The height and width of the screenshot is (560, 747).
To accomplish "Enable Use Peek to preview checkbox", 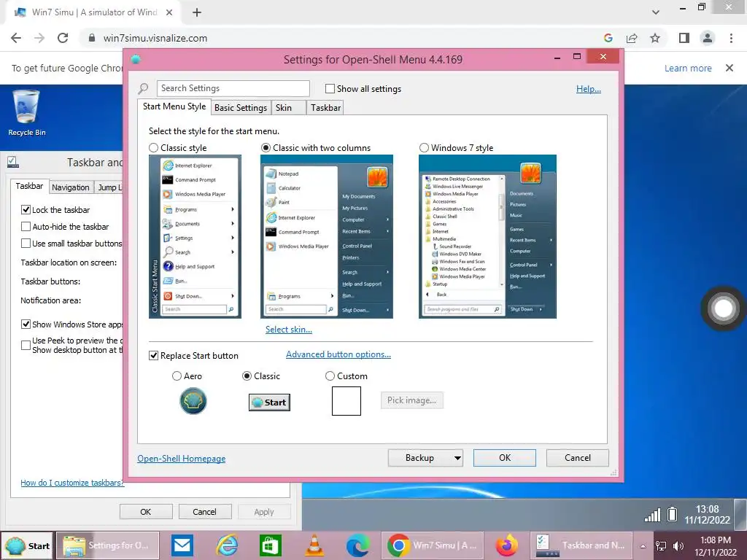I will [x=26, y=345].
